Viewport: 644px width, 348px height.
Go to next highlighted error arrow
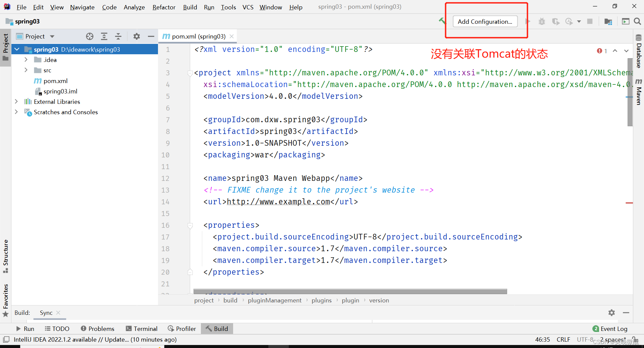pyautogui.click(x=626, y=51)
